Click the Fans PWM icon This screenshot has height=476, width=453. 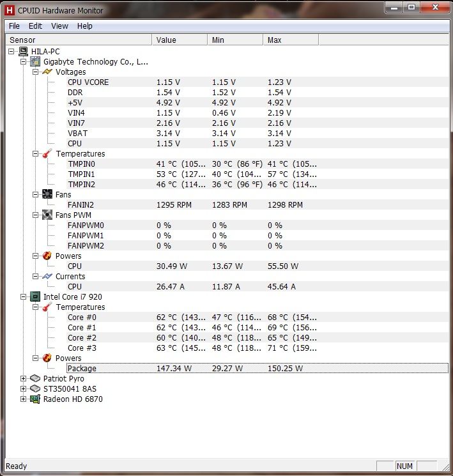pos(47,215)
